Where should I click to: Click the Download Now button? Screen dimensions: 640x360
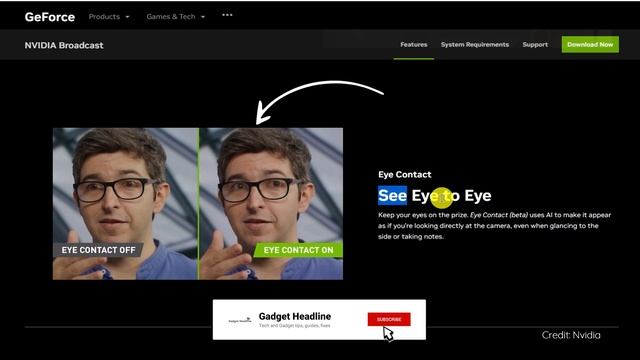click(x=590, y=44)
